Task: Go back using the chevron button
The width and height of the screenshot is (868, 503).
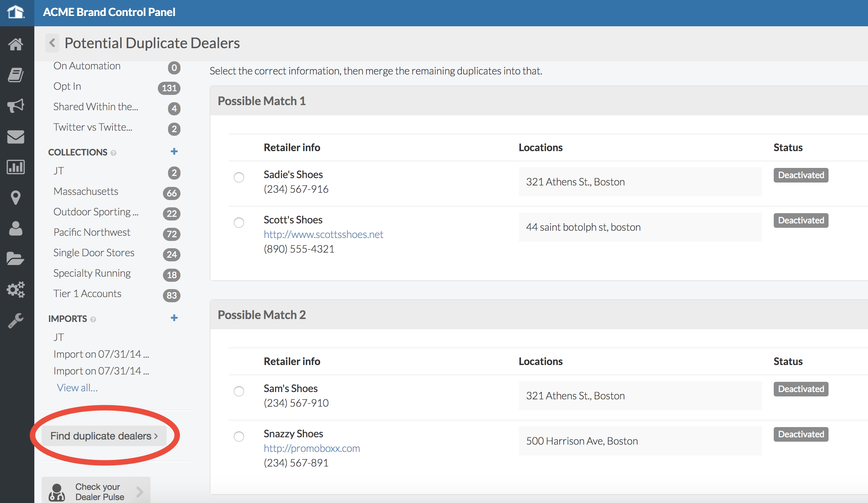Action: tap(52, 43)
